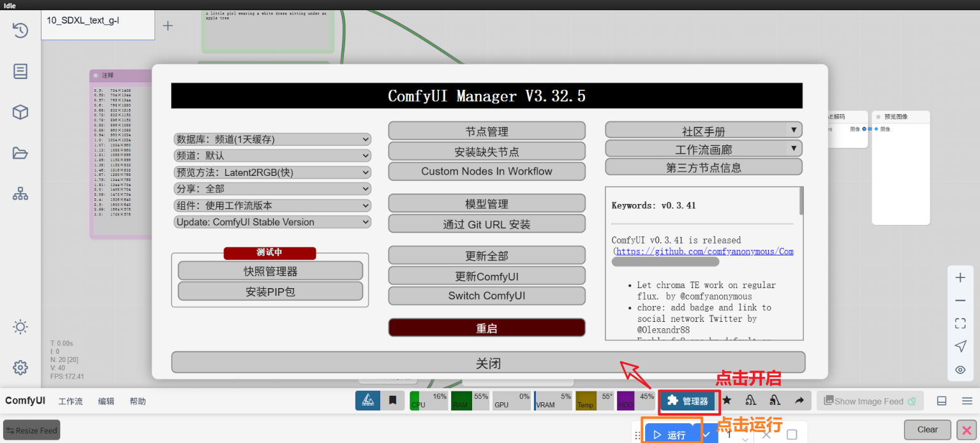Toggle the bottom panel icon

[941, 401]
